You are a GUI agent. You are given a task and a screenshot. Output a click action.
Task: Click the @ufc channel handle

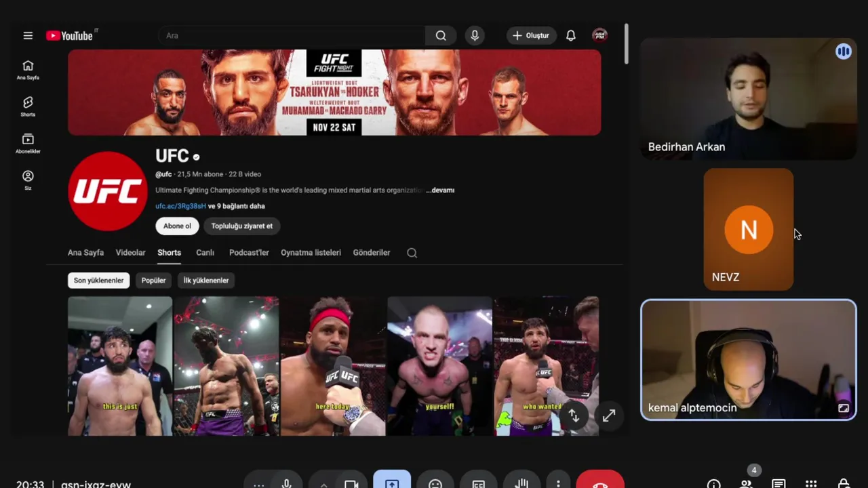point(163,174)
